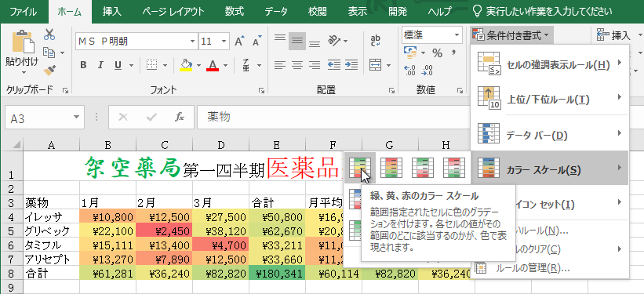The image size is (644, 294).
Task: Open the ファイル tab
Action: point(23,11)
